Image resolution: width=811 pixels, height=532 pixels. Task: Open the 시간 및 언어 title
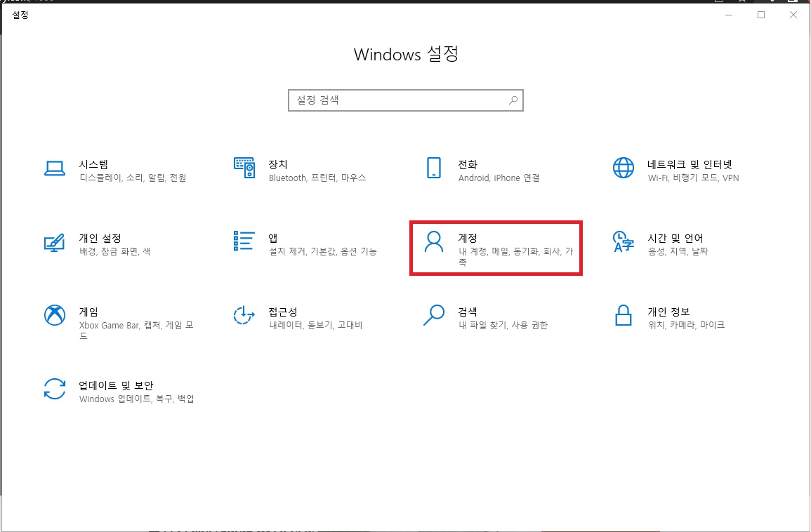(675, 239)
